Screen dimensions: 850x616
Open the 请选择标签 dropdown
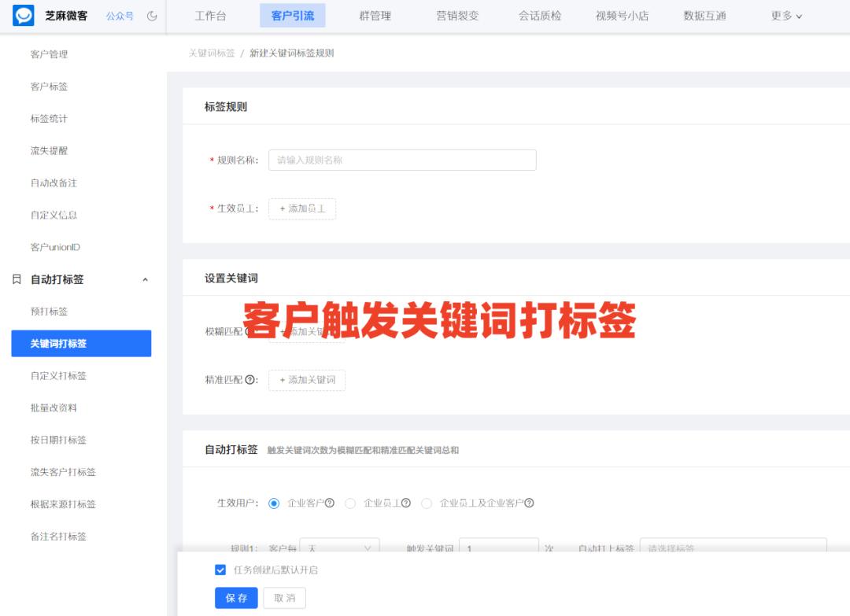pos(732,545)
